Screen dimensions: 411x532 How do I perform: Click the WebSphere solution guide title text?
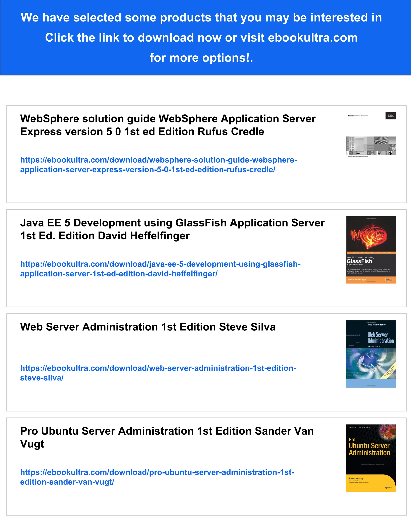168,125
